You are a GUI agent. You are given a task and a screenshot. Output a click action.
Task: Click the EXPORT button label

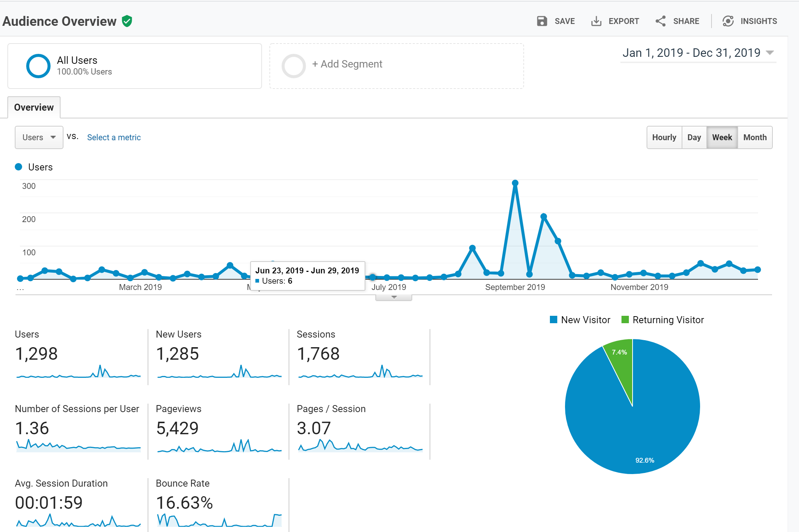(624, 21)
